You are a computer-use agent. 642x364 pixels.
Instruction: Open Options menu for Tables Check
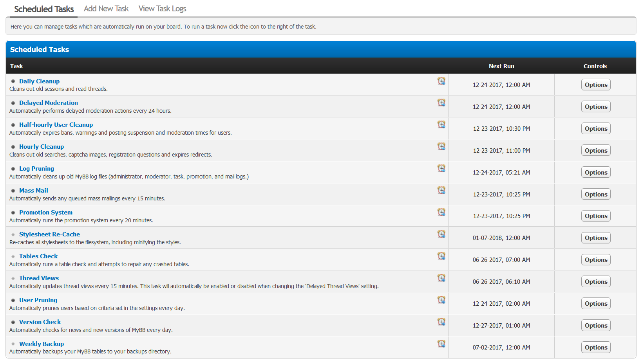tap(596, 260)
